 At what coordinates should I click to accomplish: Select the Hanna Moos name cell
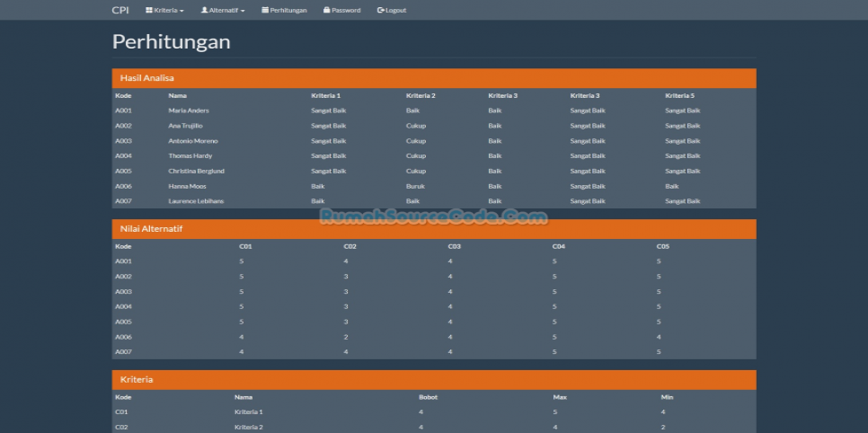(x=187, y=186)
